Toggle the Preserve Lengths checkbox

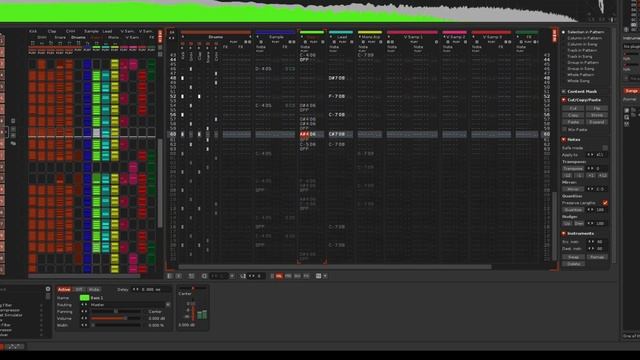605,203
